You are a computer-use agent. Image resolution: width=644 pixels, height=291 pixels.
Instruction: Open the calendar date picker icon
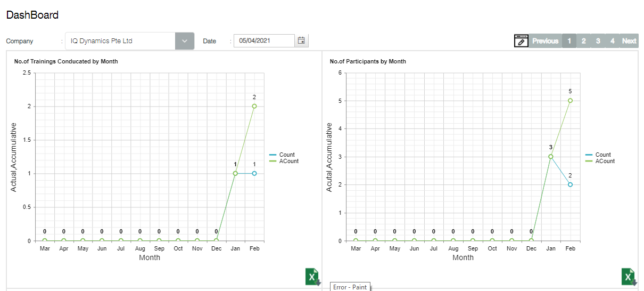pos(301,41)
